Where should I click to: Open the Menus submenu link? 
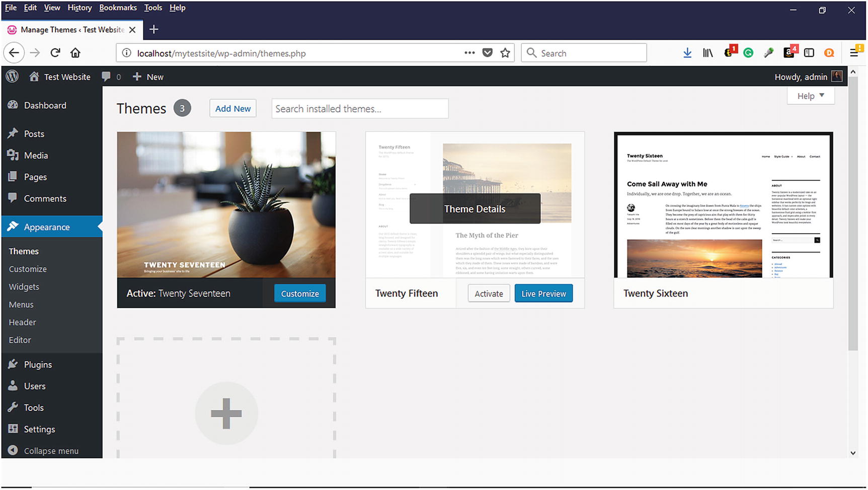click(21, 305)
